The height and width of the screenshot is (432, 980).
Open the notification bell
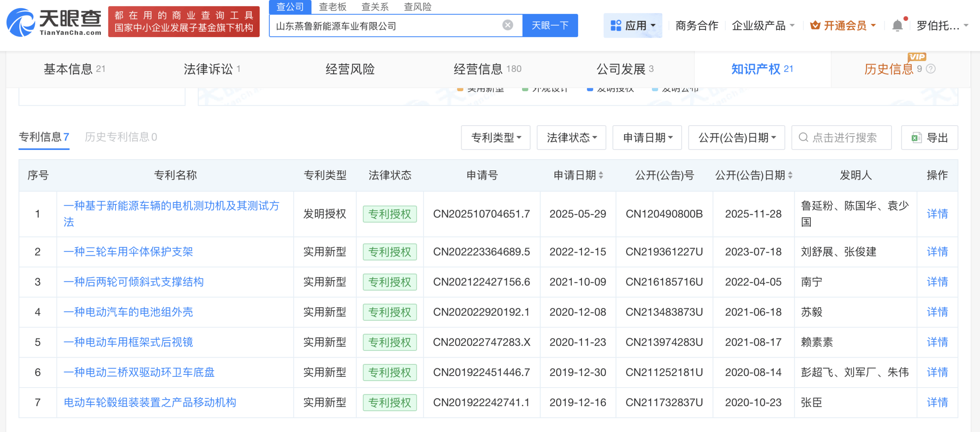897,26
